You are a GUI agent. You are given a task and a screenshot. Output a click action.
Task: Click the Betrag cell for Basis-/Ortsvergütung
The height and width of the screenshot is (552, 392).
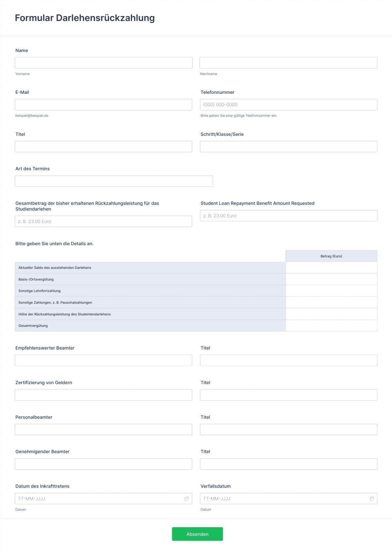[x=331, y=279]
